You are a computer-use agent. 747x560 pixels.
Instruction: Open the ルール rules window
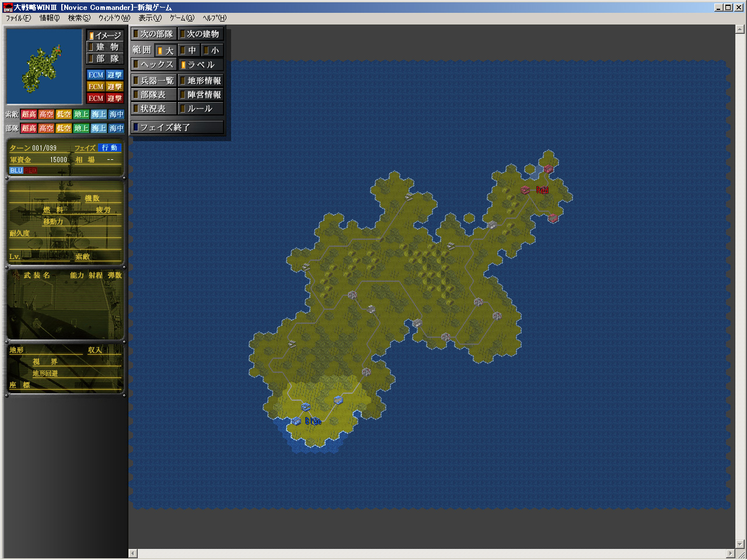pos(201,109)
